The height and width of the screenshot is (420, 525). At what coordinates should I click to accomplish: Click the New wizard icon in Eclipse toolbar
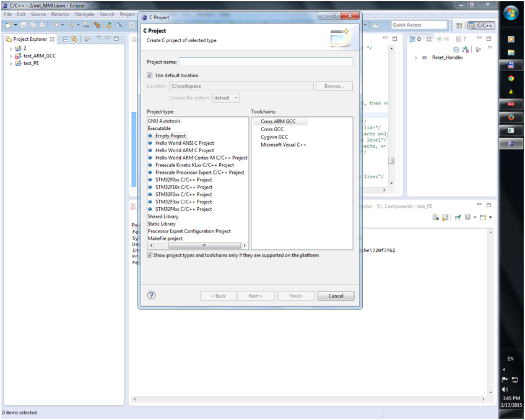pos(8,25)
